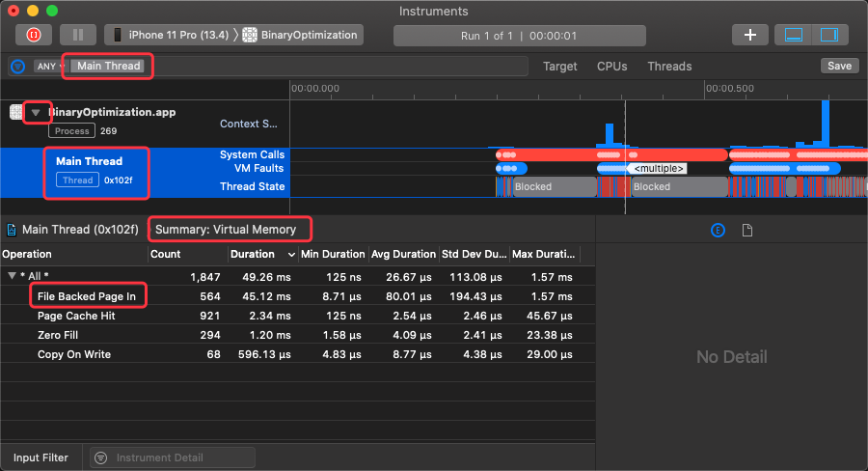Select the BinaryOptimization target app

301,35
